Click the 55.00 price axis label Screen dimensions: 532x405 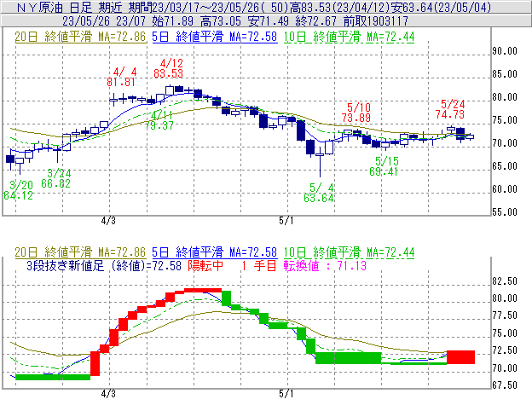pos(505,212)
